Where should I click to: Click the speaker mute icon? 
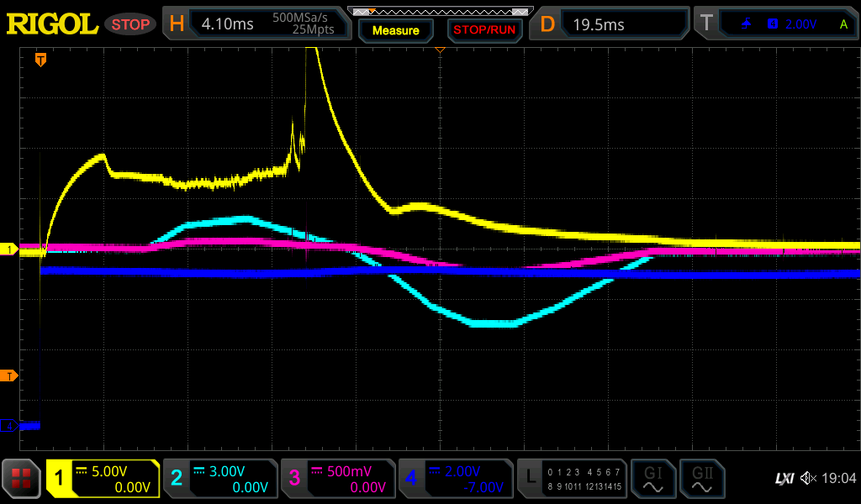tap(808, 479)
